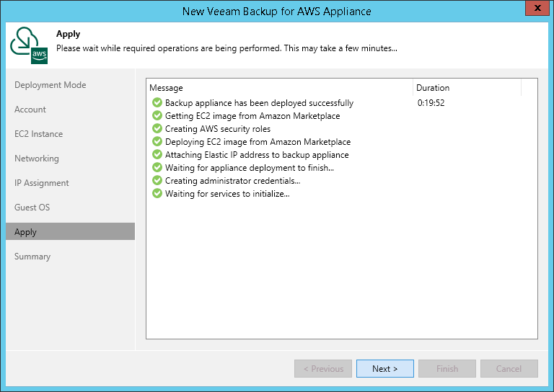Click the Cancel button
The image size is (554, 392).
pos(509,369)
